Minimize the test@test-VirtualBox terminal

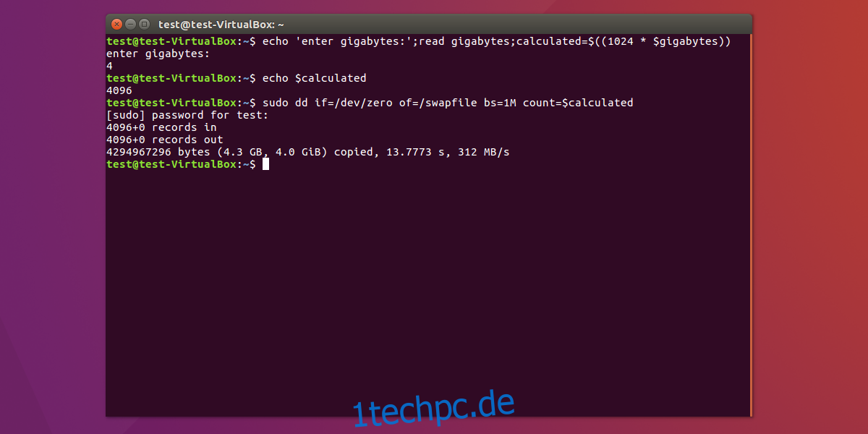131,24
